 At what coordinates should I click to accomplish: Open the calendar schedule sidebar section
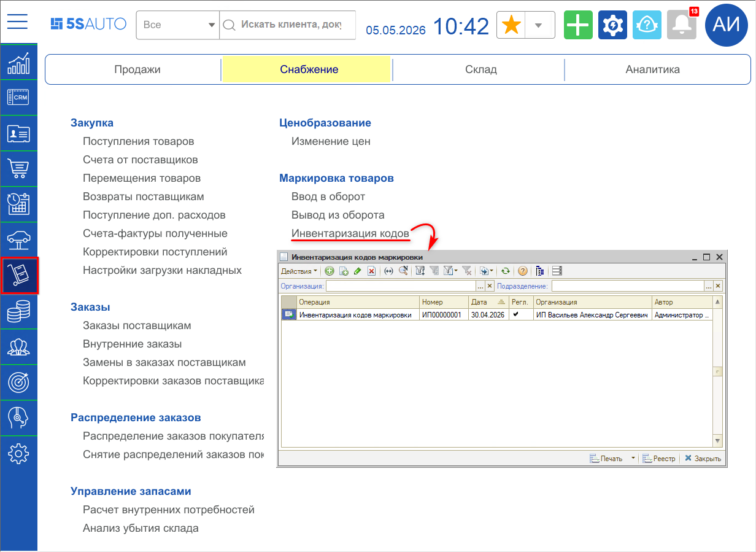tap(18, 204)
